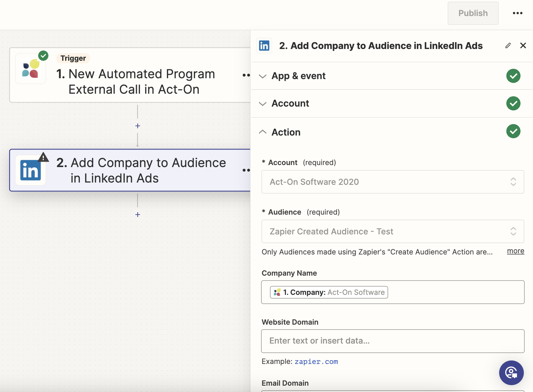Click green check status for App & event
Screen dimensions: 533x392
pyautogui.click(x=513, y=76)
